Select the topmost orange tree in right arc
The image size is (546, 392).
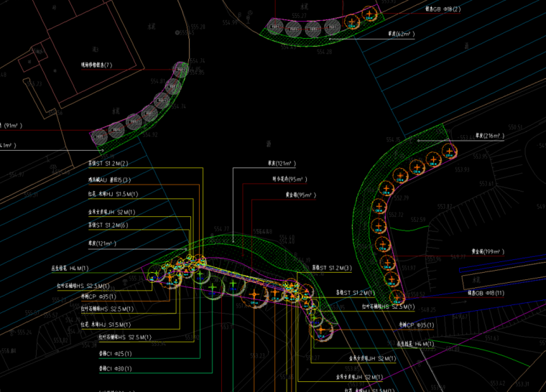[450, 151]
